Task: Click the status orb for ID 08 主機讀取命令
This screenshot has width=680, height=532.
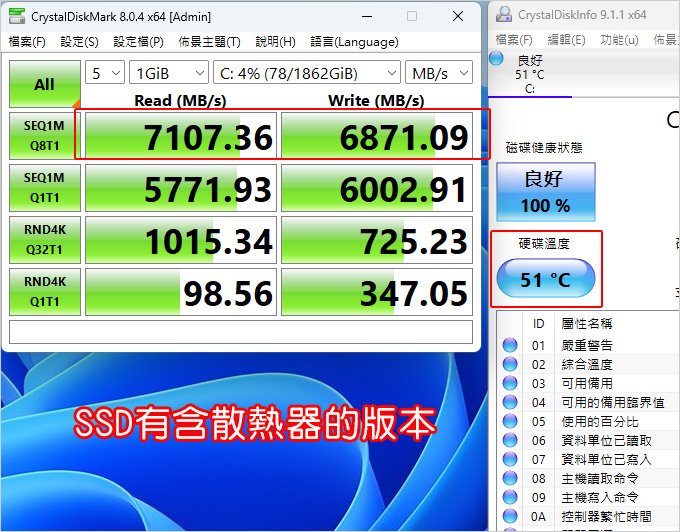Action: [x=510, y=478]
